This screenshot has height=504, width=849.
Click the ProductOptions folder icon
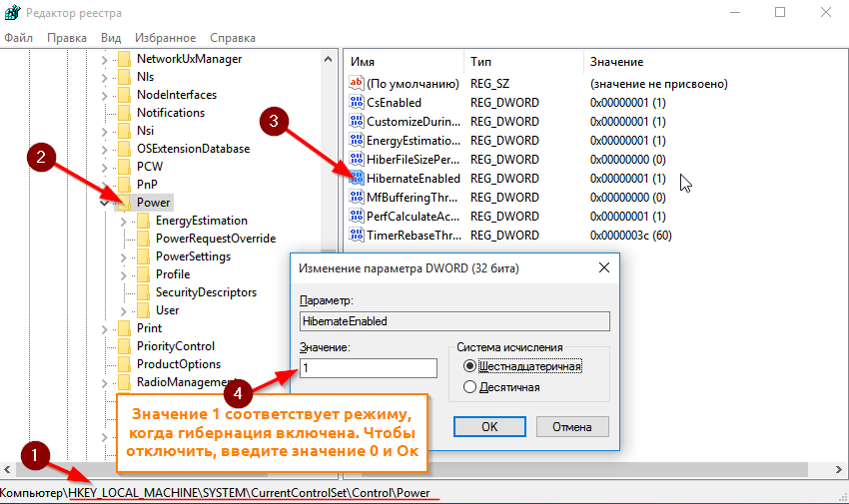pyautogui.click(x=125, y=363)
